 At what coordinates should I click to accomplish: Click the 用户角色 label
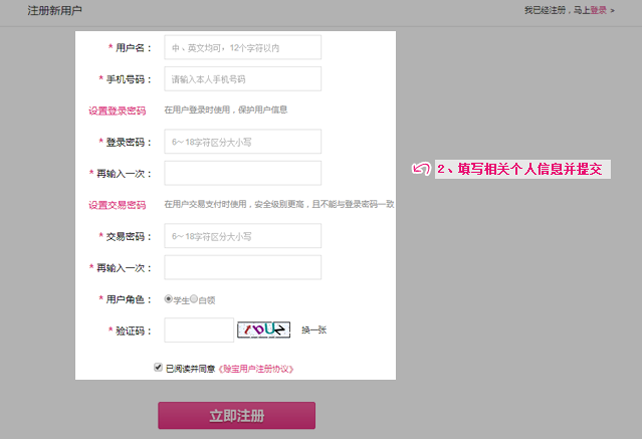(125, 299)
